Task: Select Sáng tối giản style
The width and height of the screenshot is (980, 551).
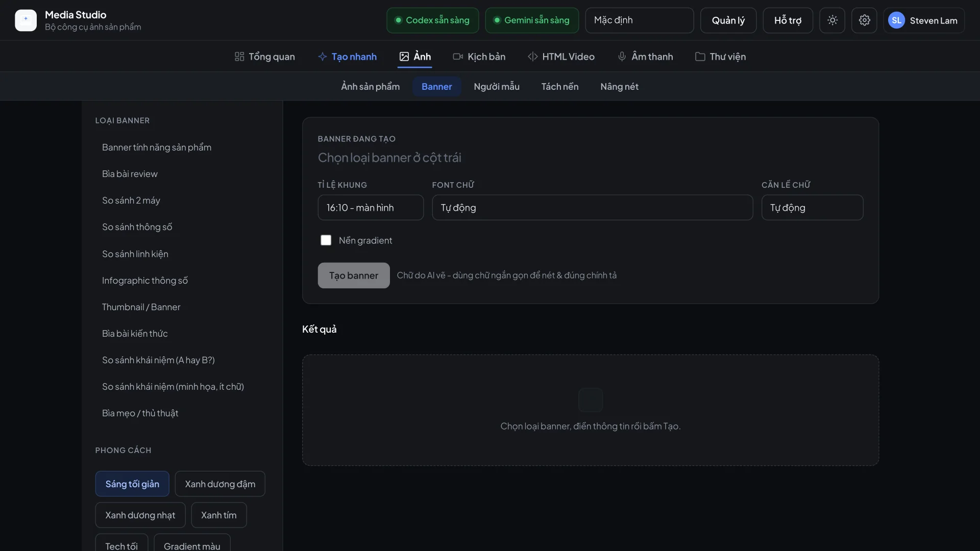Action: (x=132, y=484)
